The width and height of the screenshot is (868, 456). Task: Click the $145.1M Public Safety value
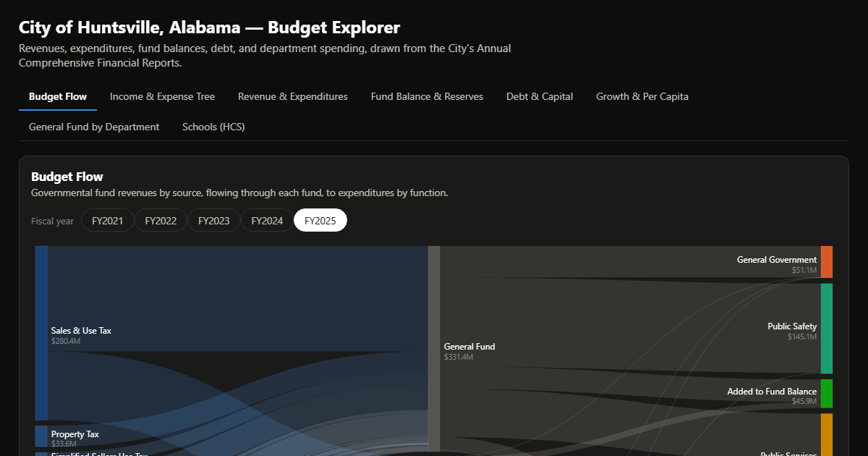(802, 337)
